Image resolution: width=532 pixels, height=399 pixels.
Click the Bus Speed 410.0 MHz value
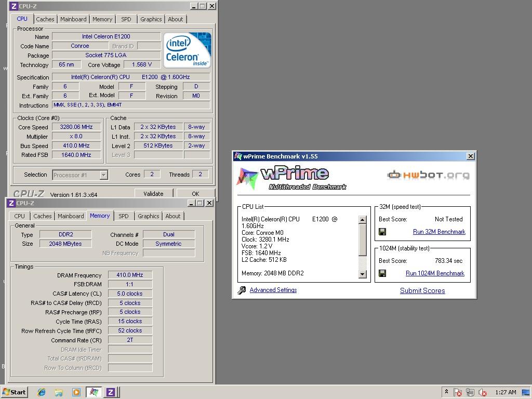(x=76, y=145)
